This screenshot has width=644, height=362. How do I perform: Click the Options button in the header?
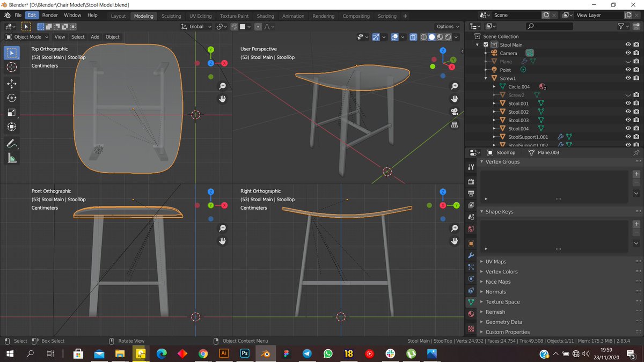pyautogui.click(x=447, y=26)
